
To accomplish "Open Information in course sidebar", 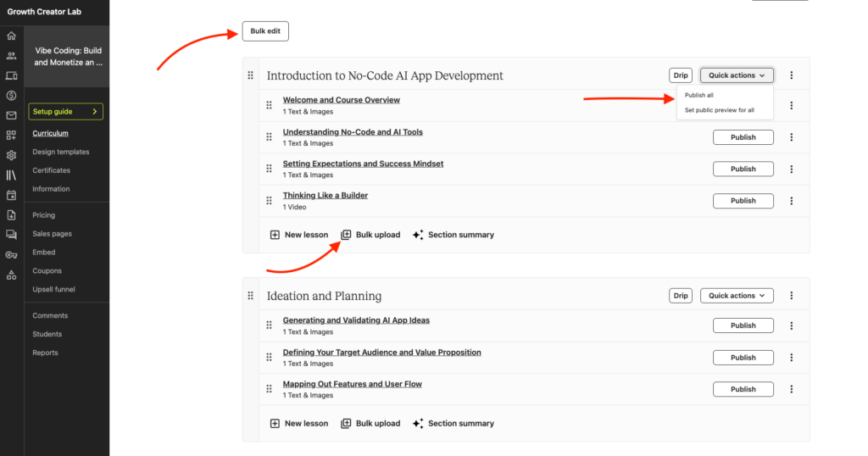I will [51, 189].
